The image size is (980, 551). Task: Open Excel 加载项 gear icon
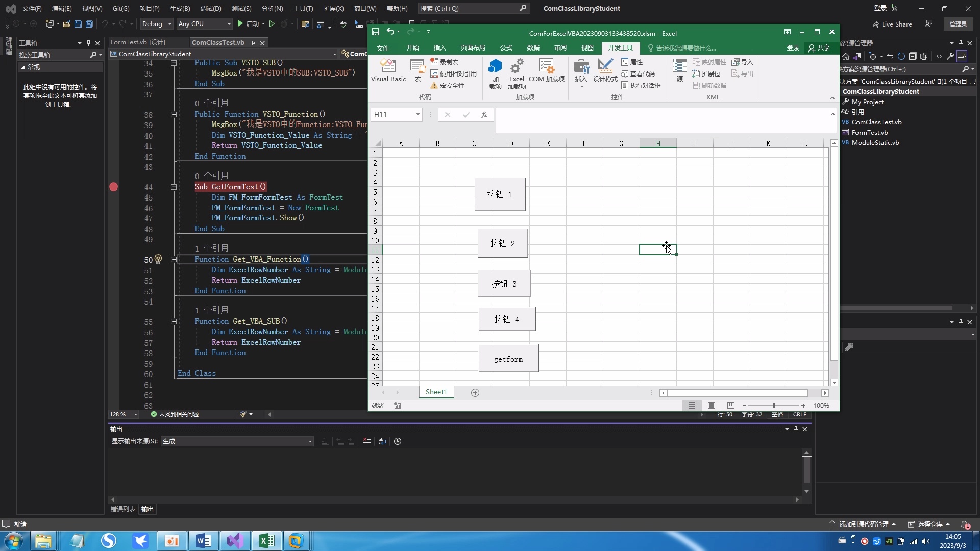517,66
